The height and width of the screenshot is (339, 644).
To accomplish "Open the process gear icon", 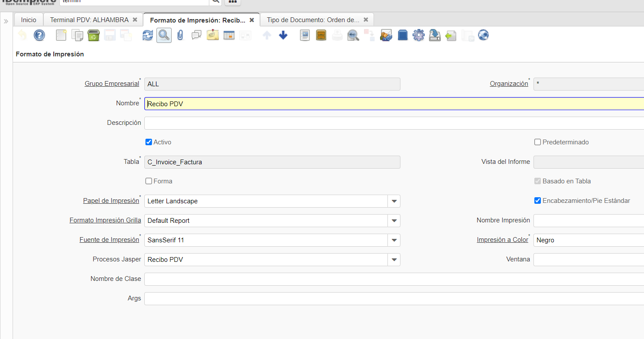I will (418, 35).
